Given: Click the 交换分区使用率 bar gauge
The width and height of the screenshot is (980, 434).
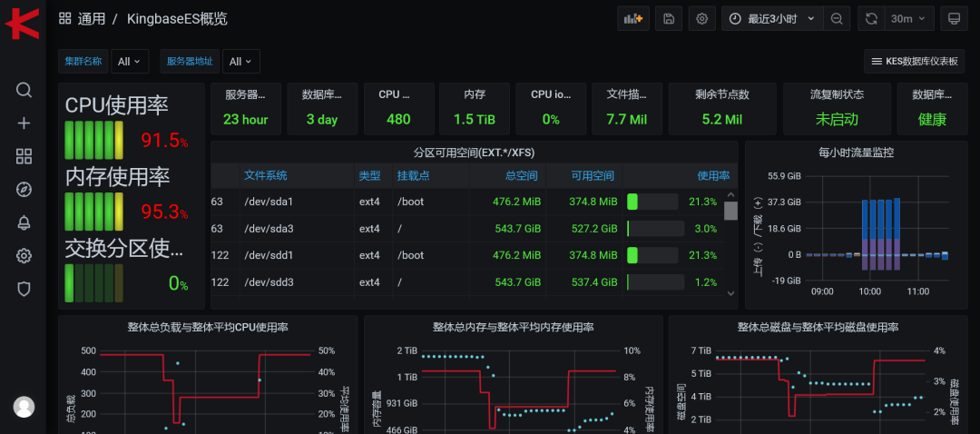Looking at the screenshot, I should click(x=93, y=282).
